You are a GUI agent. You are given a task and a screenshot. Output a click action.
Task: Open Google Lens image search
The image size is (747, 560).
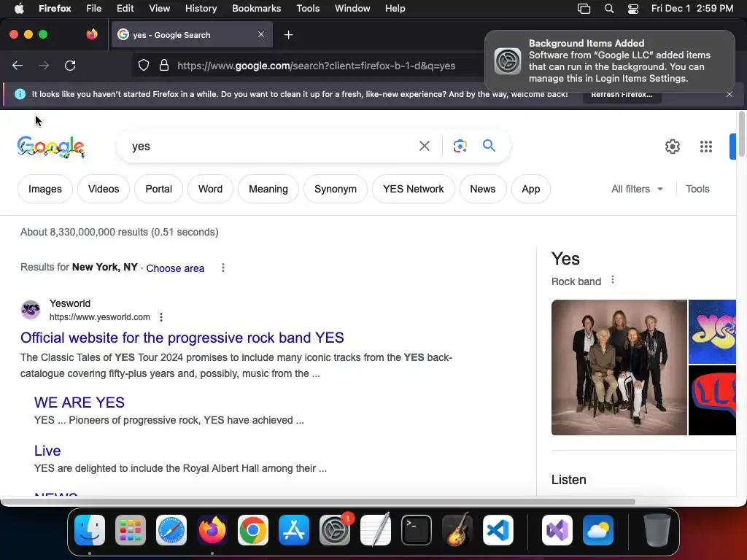pyautogui.click(x=460, y=146)
